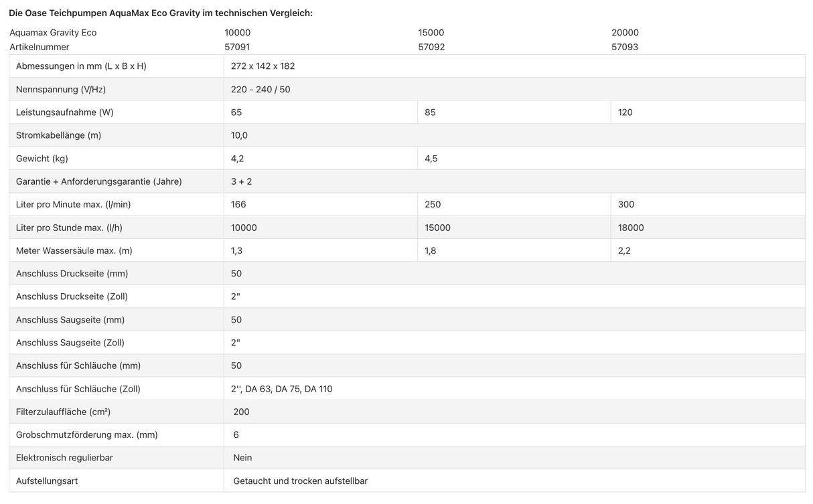The width and height of the screenshot is (813, 504).
Task: Click the "Filterzulauffläche (cm²)" row label
Action: [x=63, y=412]
